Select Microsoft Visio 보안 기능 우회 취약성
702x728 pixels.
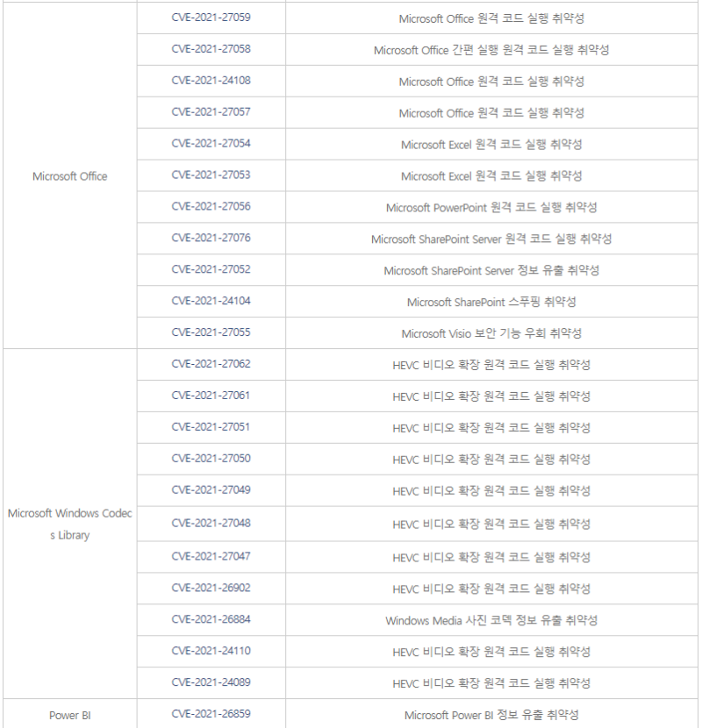[491, 334]
